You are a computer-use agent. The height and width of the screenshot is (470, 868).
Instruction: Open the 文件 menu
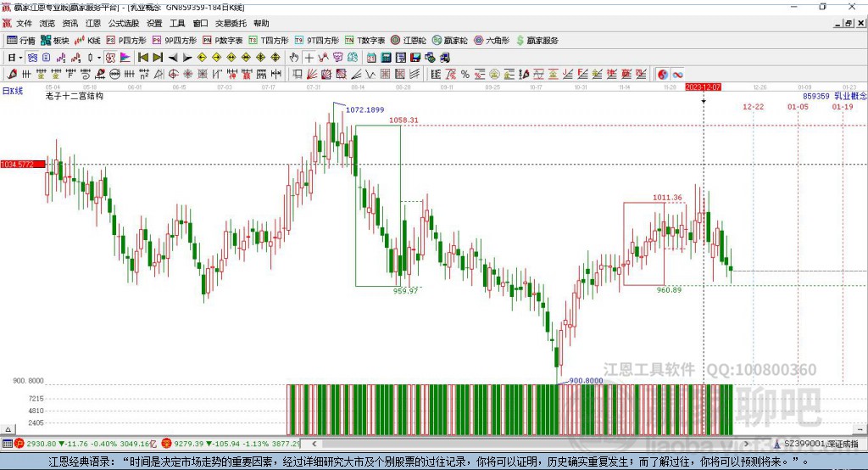[24, 23]
